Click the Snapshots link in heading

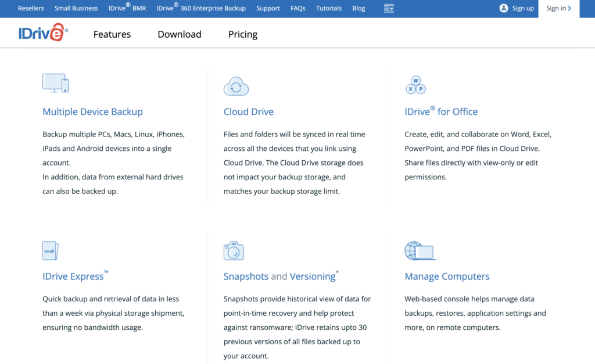(246, 276)
